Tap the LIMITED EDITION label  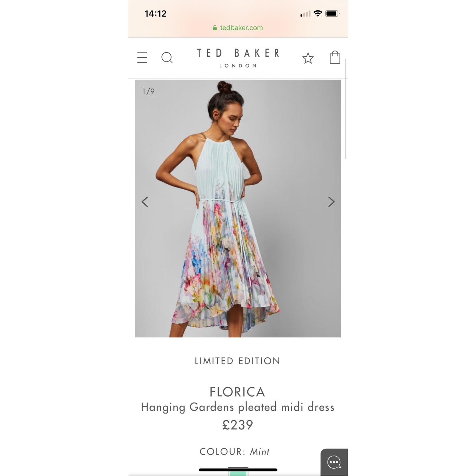click(238, 361)
